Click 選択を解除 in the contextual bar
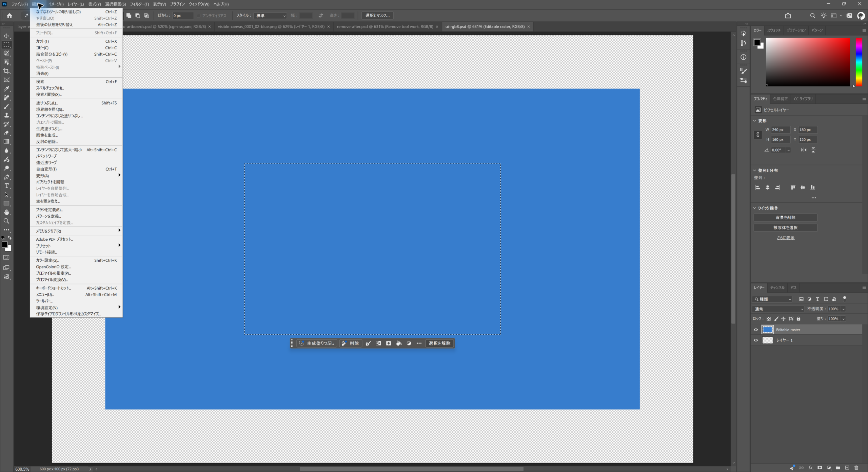This screenshot has width=868, height=472. click(x=439, y=343)
